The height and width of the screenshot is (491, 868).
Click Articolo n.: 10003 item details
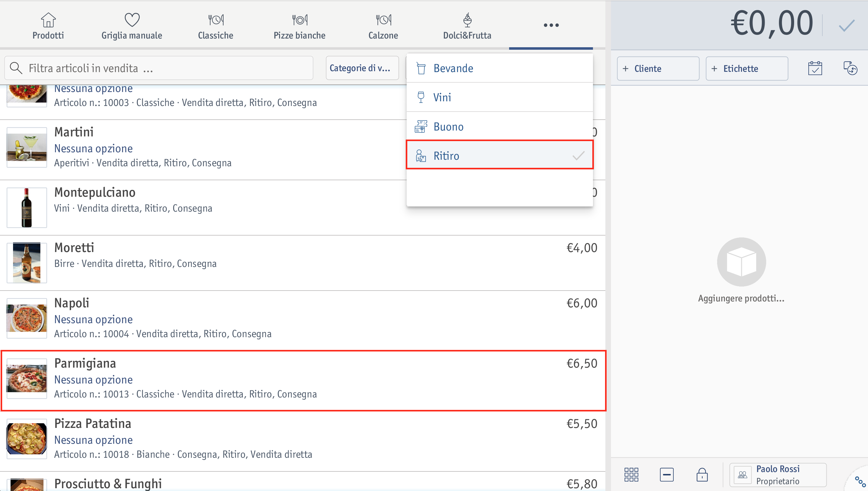(185, 103)
